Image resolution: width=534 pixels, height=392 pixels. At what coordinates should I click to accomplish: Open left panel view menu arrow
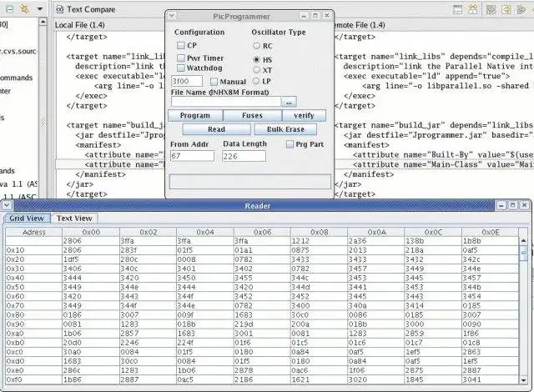coord(40,9)
